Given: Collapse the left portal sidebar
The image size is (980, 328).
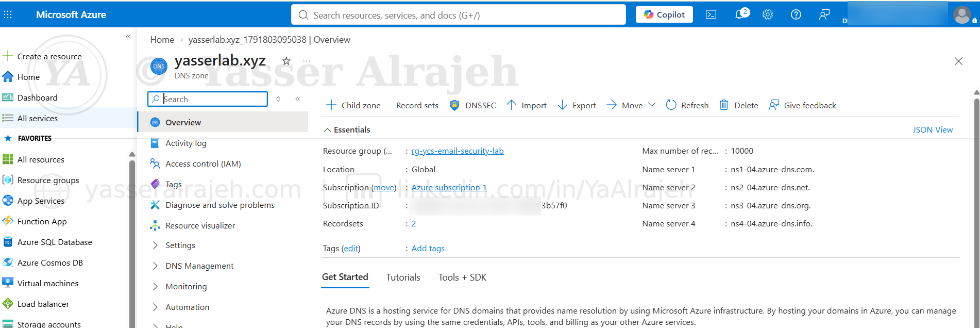Looking at the screenshot, I should (x=128, y=37).
